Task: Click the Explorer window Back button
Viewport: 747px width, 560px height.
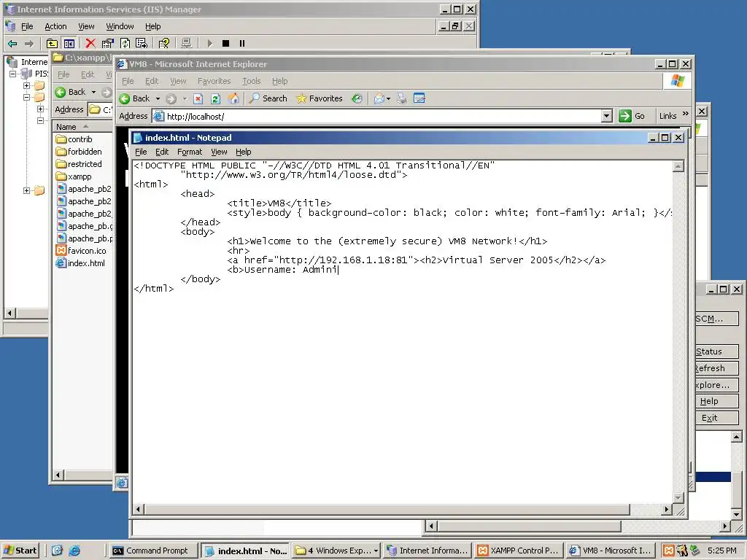Action: 70,92
